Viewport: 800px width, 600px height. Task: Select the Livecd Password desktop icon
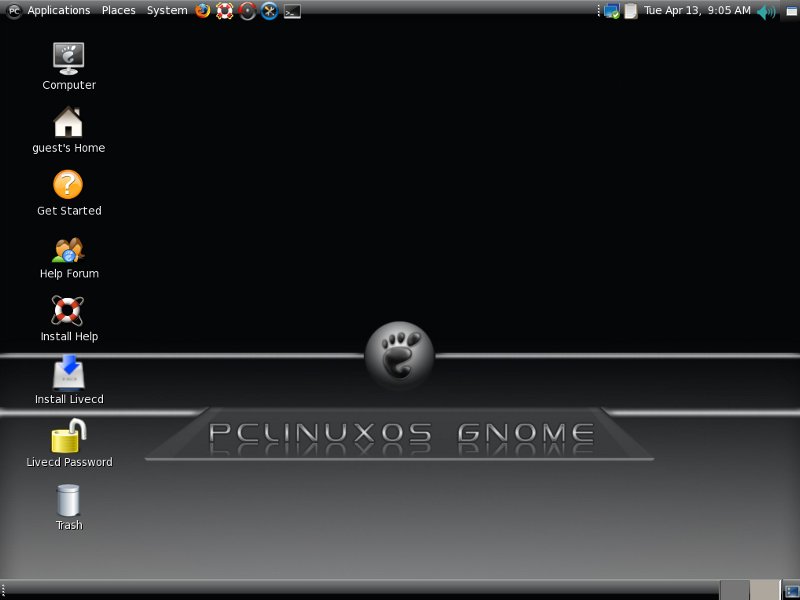pyautogui.click(x=69, y=443)
